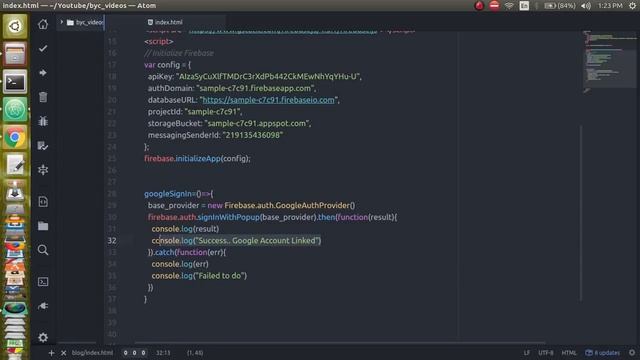The image size is (640, 360).
Task: Open Ubuntu Dash from the launcher
Action: [x=15, y=26]
